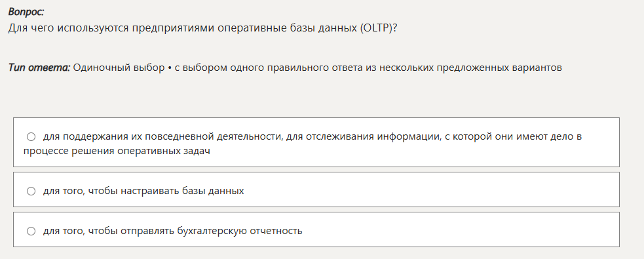Screen dimensions: 644x259
Task: Select radio button for повседневной деятельности answer
Action: click(x=31, y=136)
